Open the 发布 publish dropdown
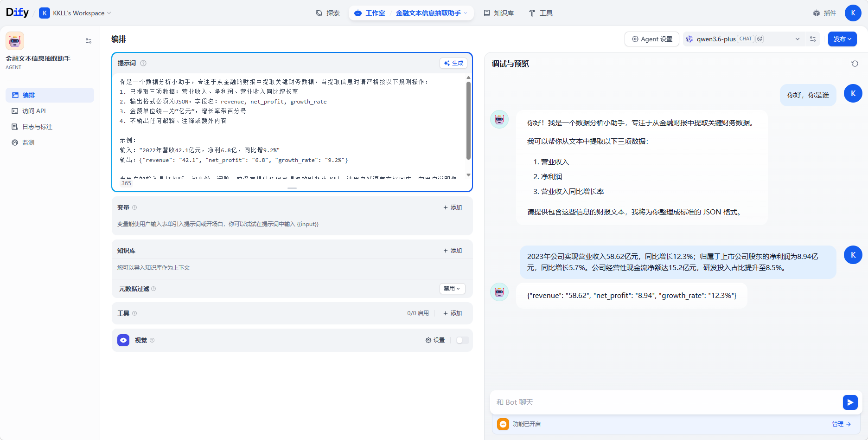868x440 pixels. 842,39
